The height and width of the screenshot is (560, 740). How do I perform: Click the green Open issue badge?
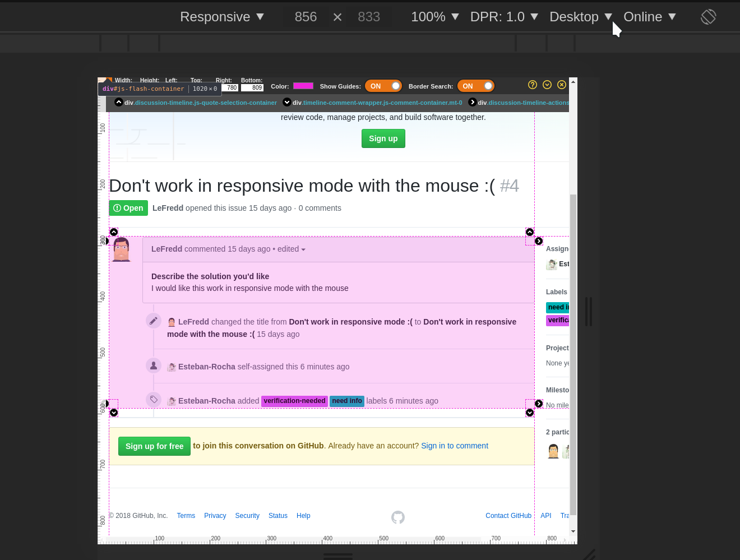click(x=128, y=208)
